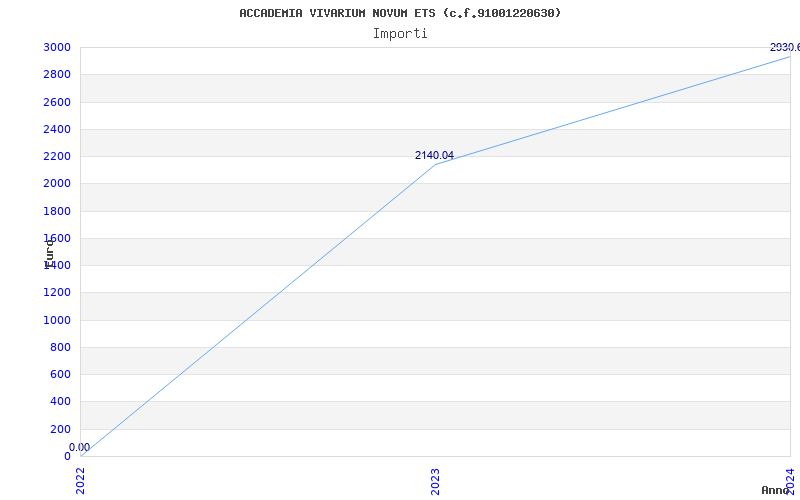Click the 1200 y-axis tick label
The height and width of the screenshot is (500, 800).
click(x=57, y=292)
